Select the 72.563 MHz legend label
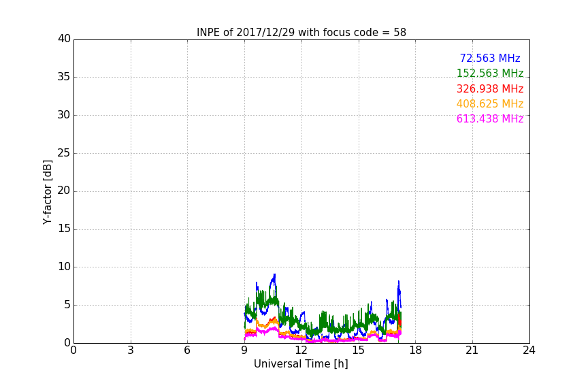 (490, 58)
